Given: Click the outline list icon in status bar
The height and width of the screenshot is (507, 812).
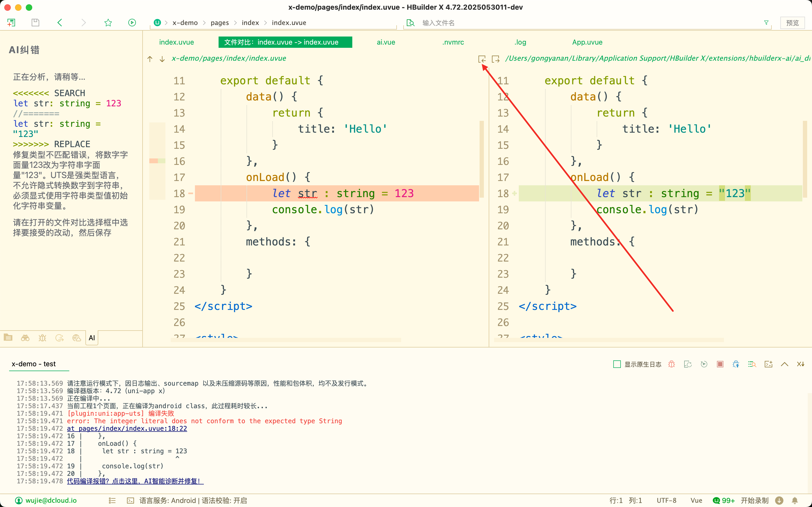Looking at the screenshot, I should click(112, 500).
